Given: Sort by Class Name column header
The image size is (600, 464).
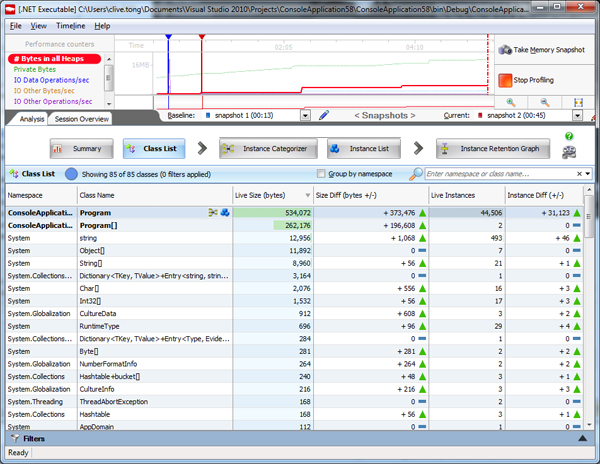Looking at the screenshot, I should tap(155, 195).
